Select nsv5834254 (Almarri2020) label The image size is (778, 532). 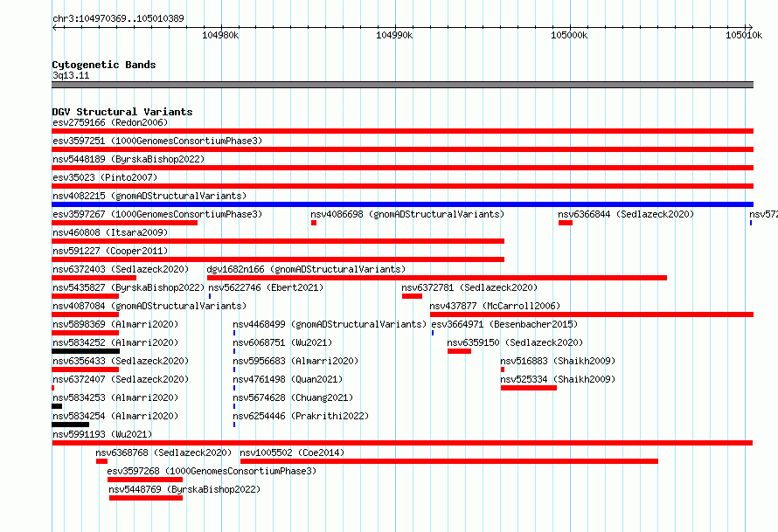click(115, 416)
